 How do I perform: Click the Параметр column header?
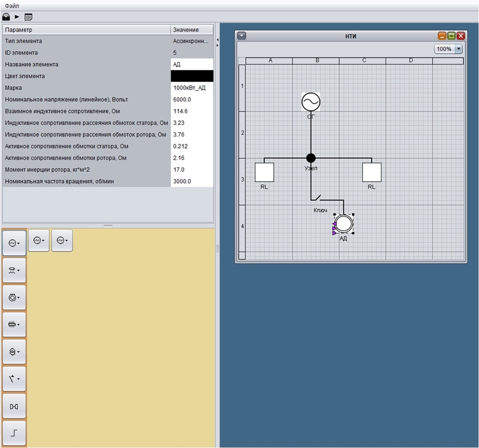click(86, 30)
